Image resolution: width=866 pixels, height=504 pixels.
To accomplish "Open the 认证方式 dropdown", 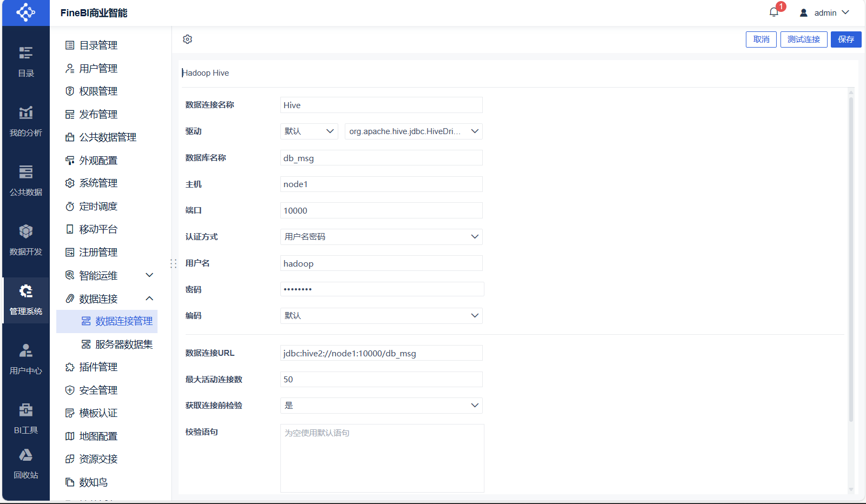I will pos(381,237).
